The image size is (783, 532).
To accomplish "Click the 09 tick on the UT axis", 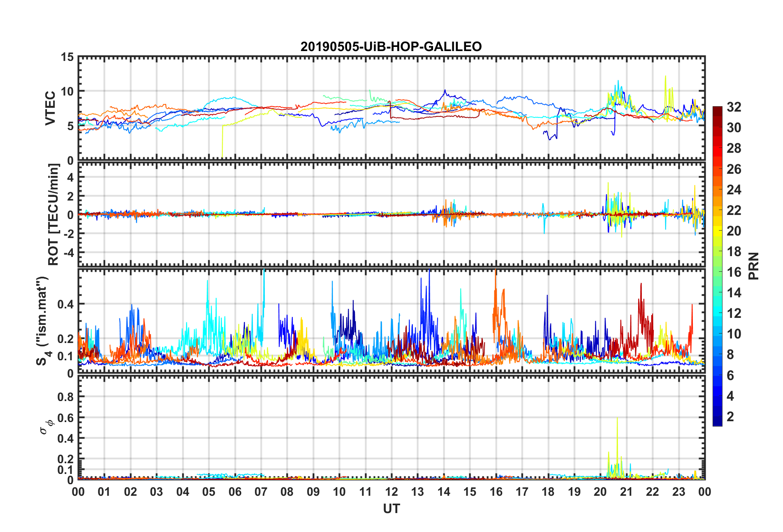I will pos(313,492).
